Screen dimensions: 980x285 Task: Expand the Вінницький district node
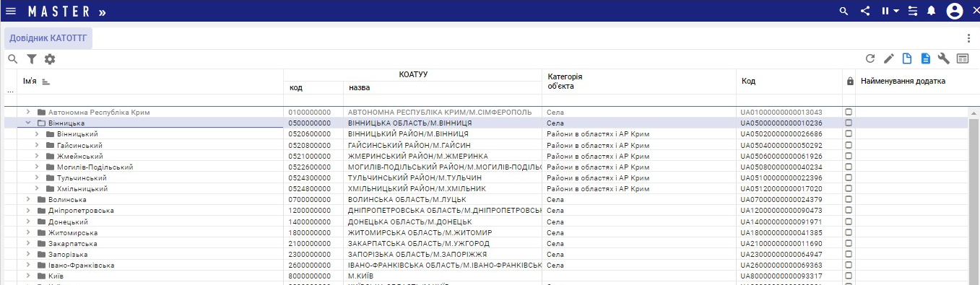37,134
